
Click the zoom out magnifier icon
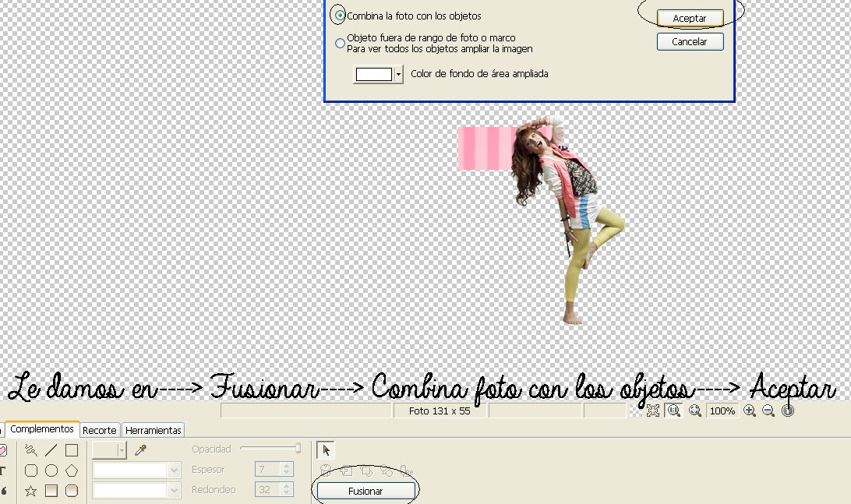(768, 411)
